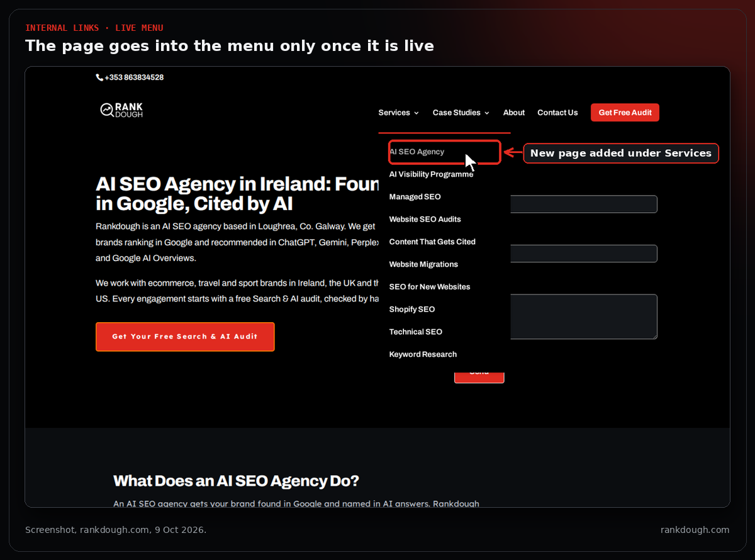Open Managed SEO from the dropdown
Viewport: 755px width, 560px height.
coord(415,197)
